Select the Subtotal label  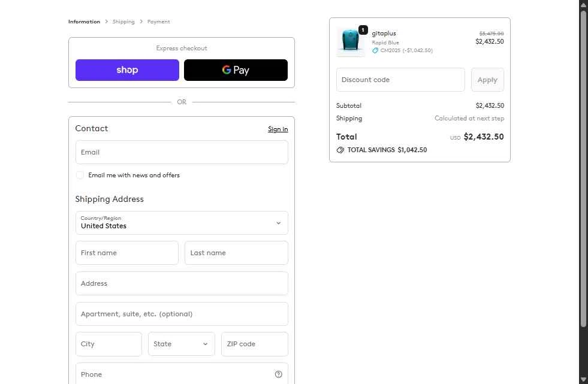click(349, 105)
